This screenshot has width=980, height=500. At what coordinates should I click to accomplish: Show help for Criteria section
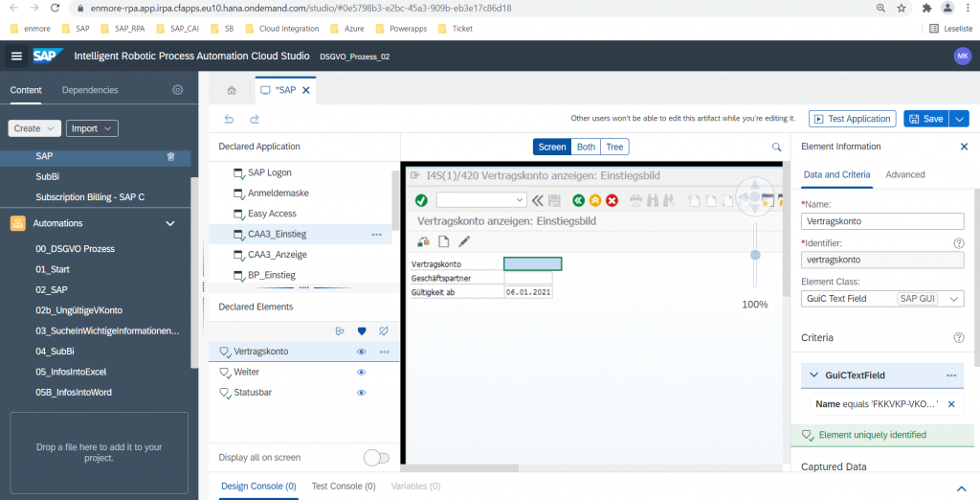tap(959, 337)
